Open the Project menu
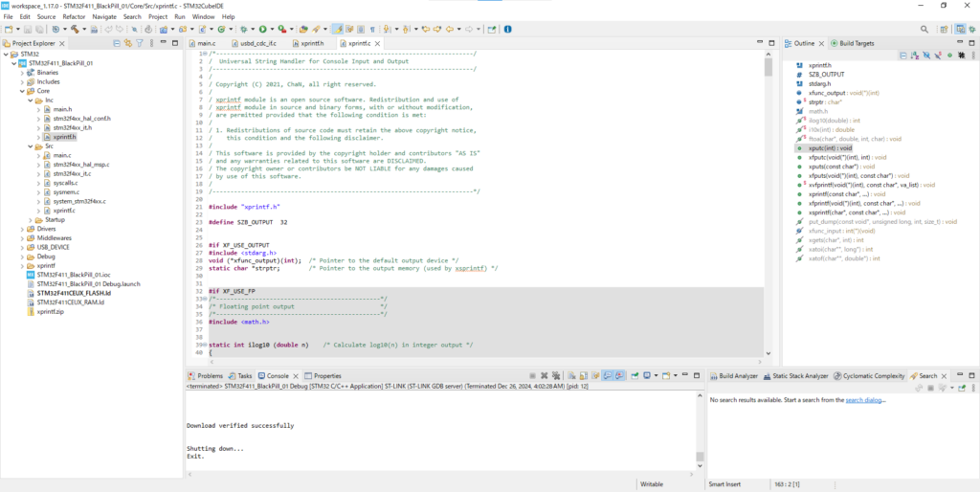 (x=158, y=17)
